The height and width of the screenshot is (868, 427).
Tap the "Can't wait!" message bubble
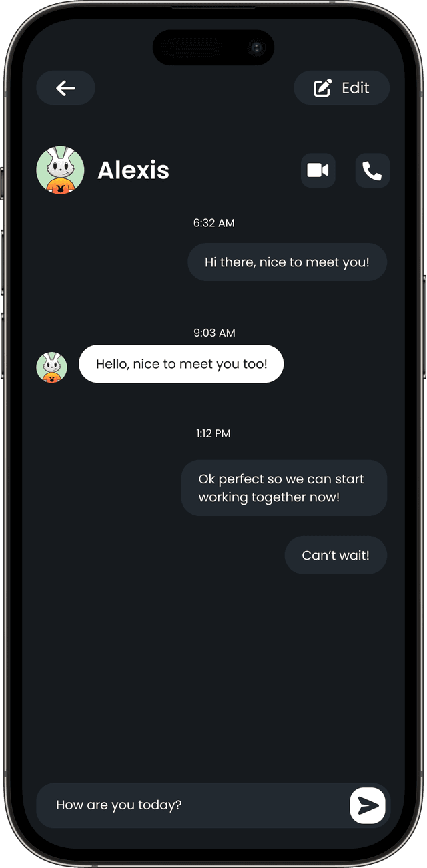tap(336, 555)
